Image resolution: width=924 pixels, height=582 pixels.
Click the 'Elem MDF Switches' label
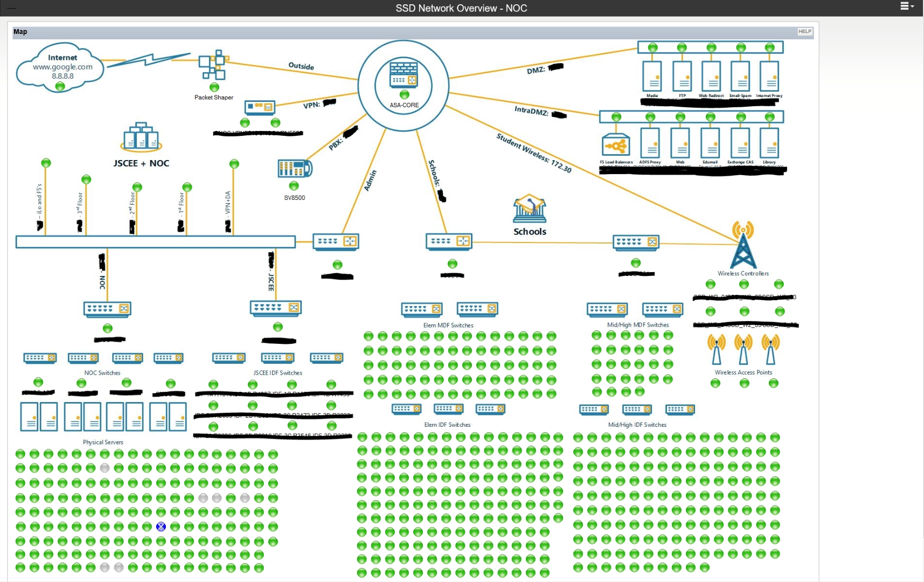pyautogui.click(x=448, y=325)
